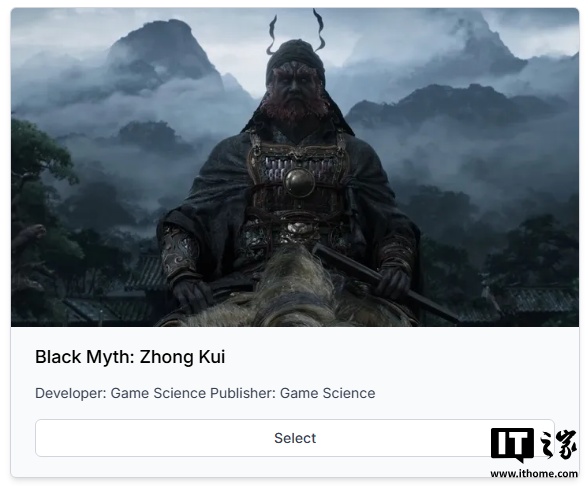This screenshot has width=588, height=486.
Task: Click the Developer: Game Science text
Action: (120, 393)
